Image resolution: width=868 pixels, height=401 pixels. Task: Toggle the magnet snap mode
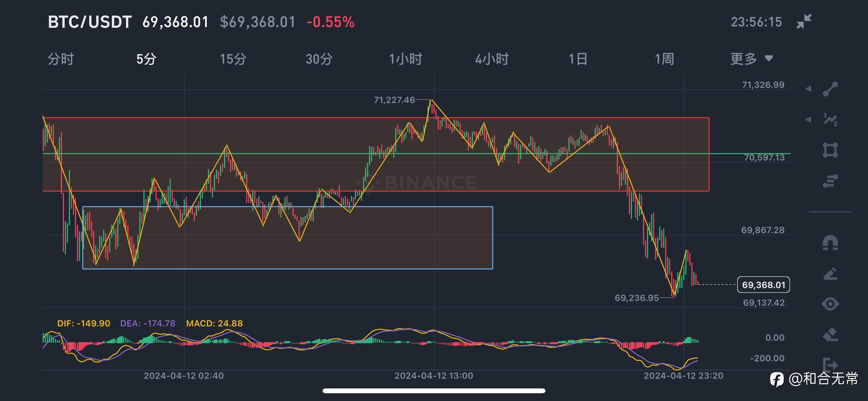click(830, 242)
